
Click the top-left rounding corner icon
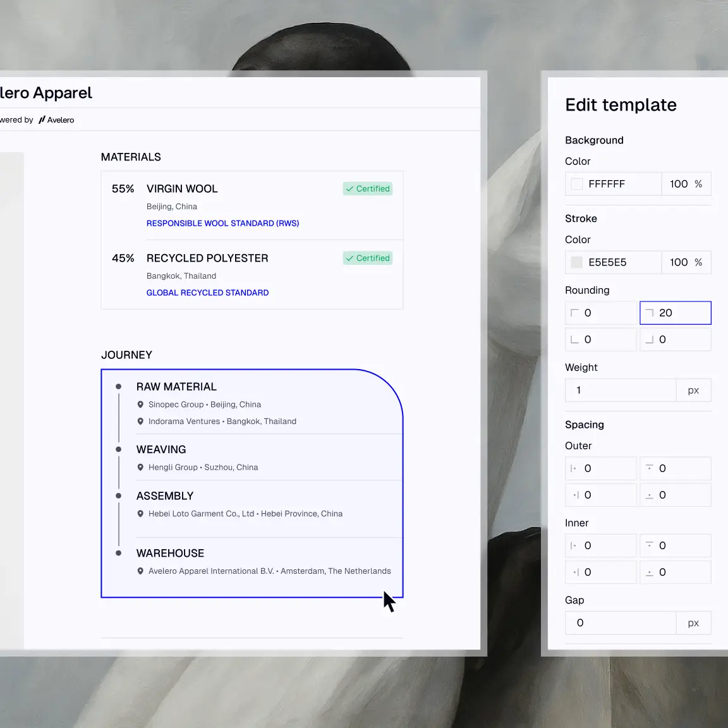574,313
